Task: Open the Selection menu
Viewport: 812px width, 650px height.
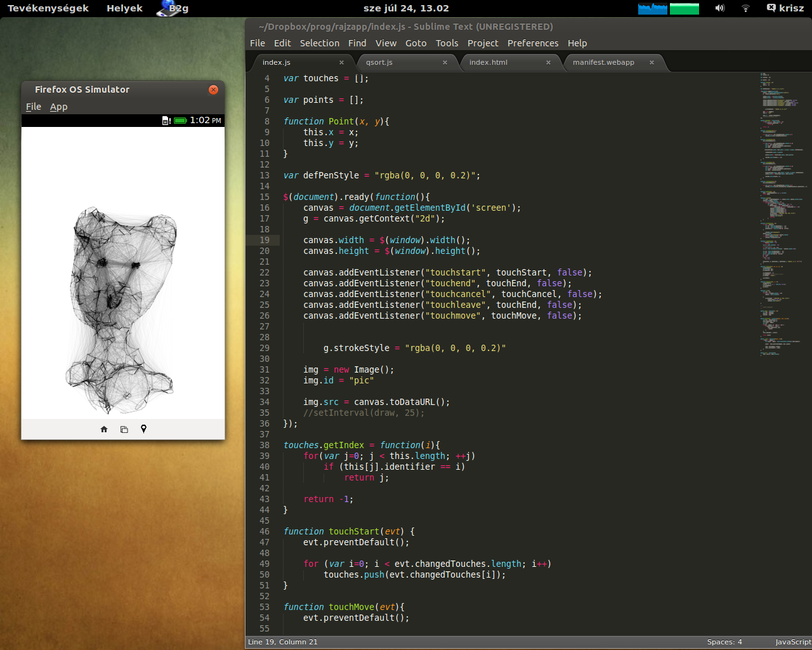Action: tap(320, 43)
